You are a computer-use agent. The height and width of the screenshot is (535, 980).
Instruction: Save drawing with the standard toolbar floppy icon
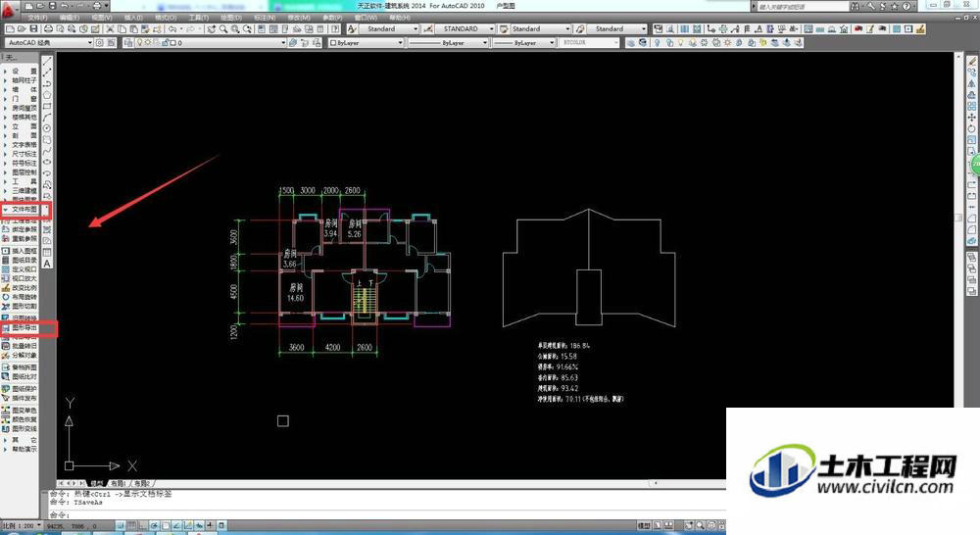point(33,29)
